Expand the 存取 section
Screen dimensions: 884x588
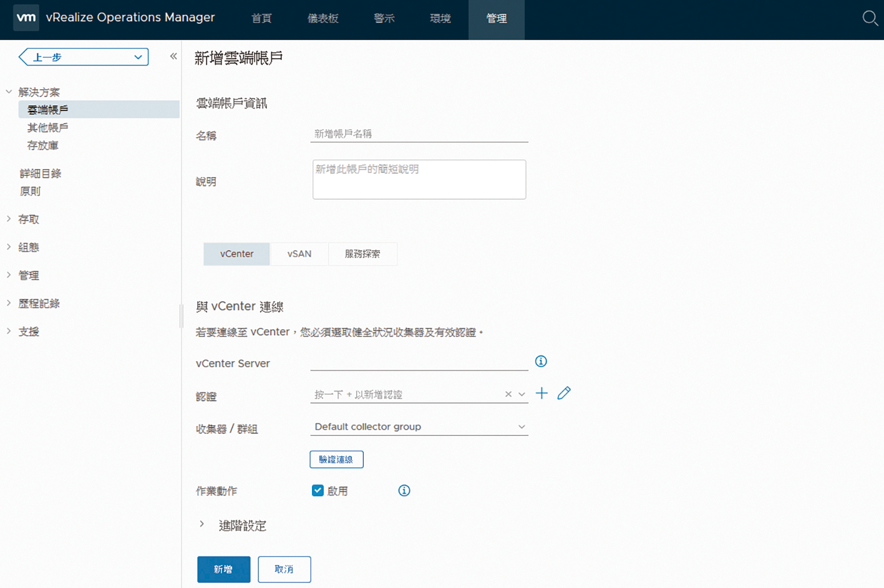tap(9, 219)
